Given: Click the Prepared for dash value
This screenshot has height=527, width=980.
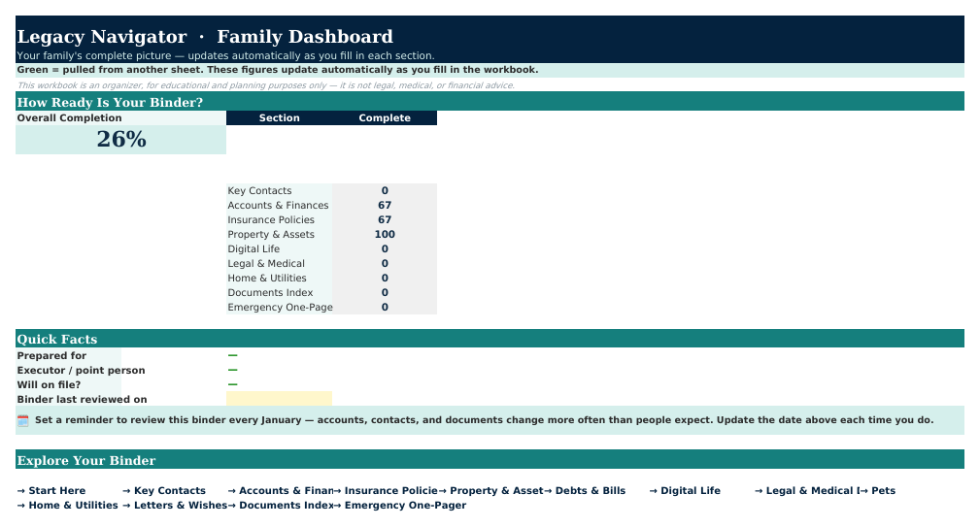Looking at the screenshot, I should click(x=232, y=355).
